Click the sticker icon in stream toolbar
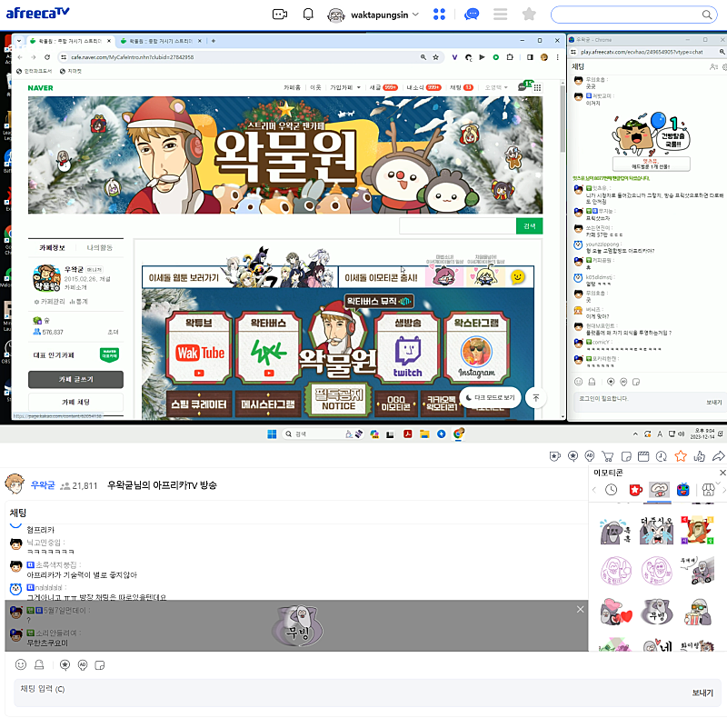The image size is (727, 728). 626,456
